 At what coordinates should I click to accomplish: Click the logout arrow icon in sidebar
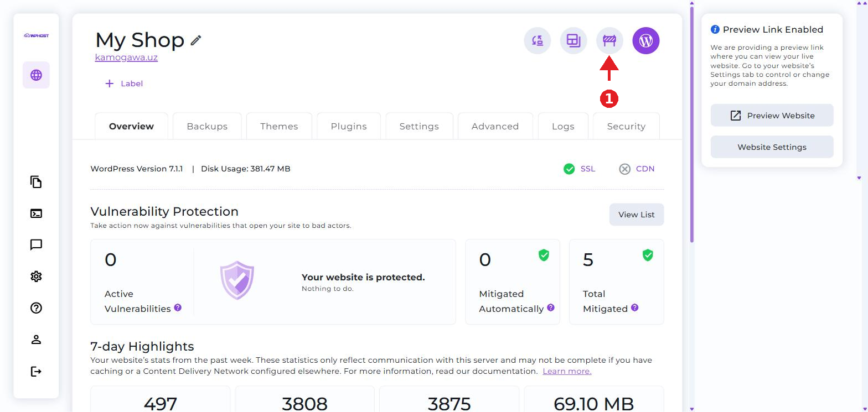tap(36, 371)
